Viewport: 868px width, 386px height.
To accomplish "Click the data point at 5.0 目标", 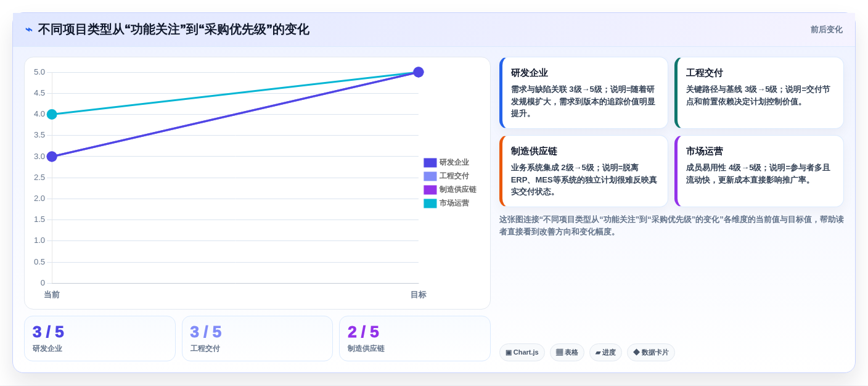I will [x=418, y=72].
